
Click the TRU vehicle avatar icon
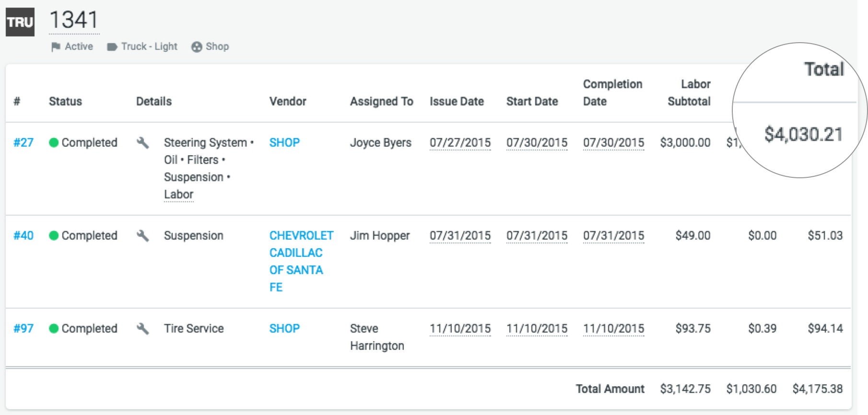[20, 22]
